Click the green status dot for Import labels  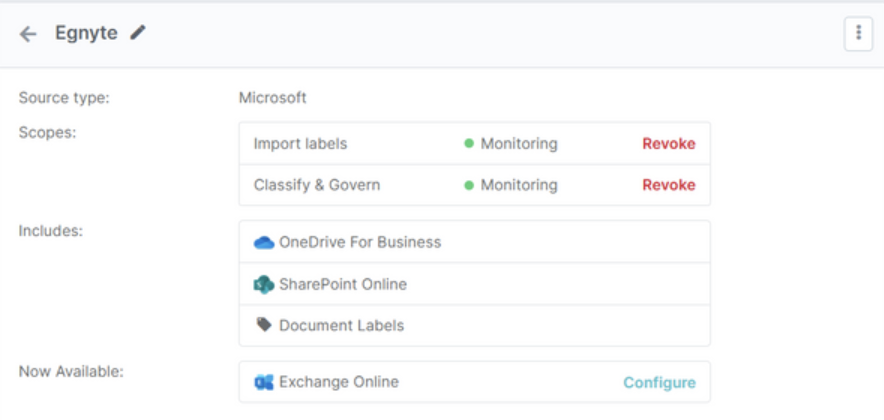click(469, 144)
